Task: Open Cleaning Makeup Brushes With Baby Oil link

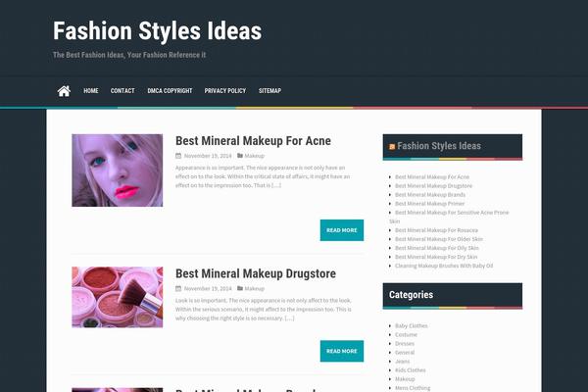Action: click(x=444, y=266)
